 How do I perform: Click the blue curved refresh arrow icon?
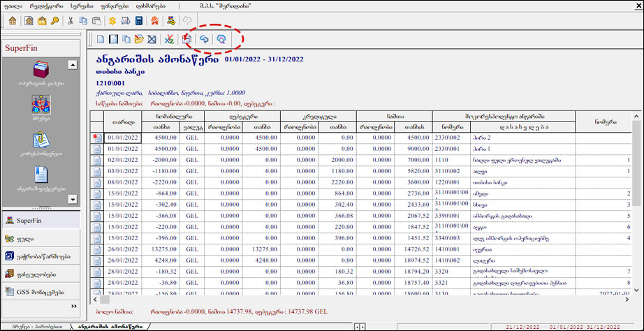point(204,39)
